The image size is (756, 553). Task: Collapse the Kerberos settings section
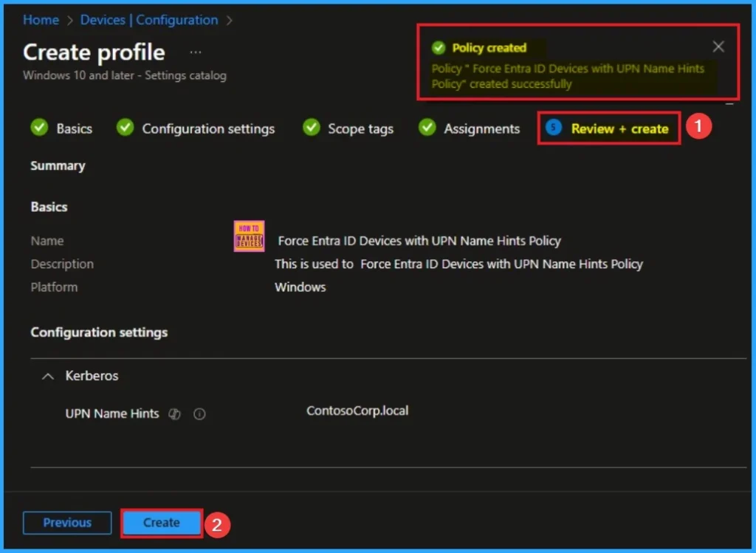(48, 377)
